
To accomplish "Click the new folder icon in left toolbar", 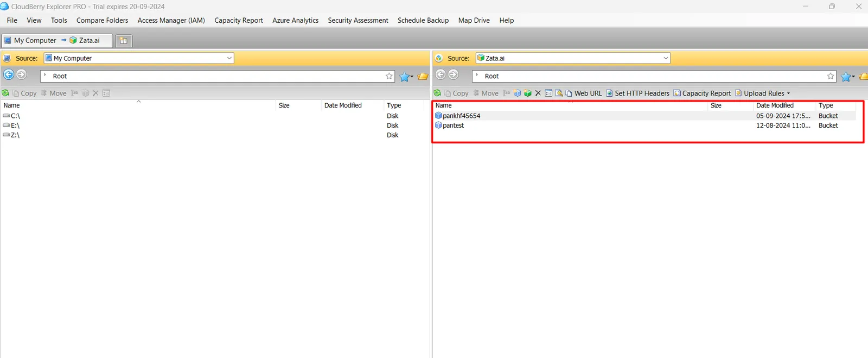I will point(85,93).
